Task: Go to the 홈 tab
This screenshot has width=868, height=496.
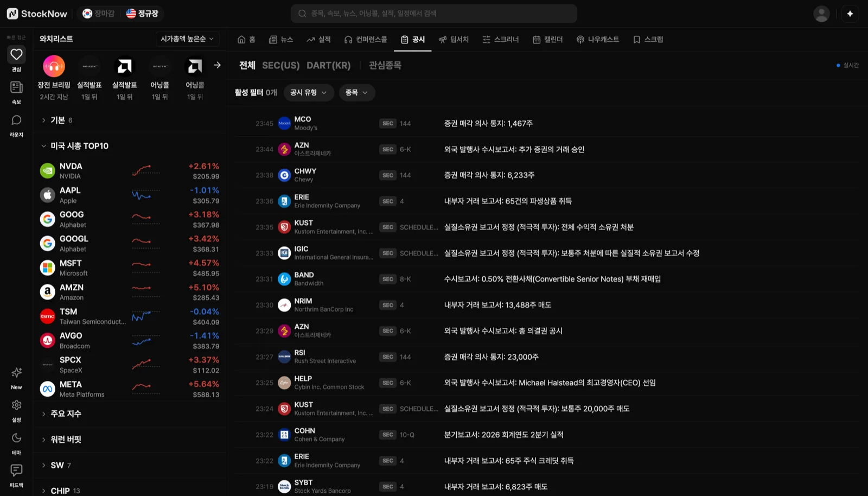Action: click(246, 40)
